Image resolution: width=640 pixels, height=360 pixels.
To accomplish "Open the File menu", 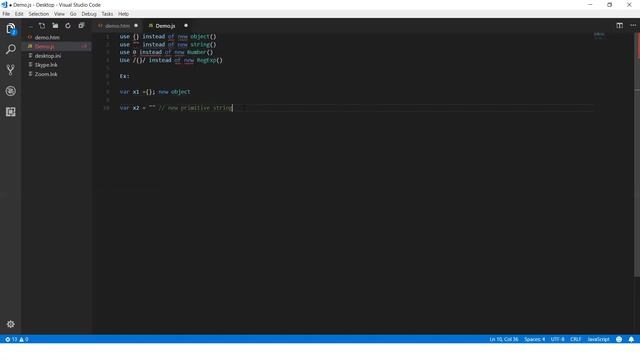I will 6,14.
